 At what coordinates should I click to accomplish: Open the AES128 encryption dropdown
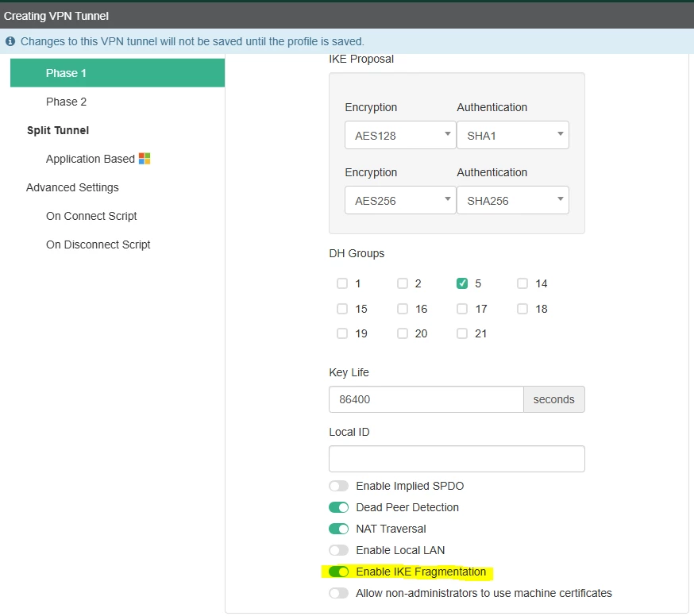click(400, 135)
